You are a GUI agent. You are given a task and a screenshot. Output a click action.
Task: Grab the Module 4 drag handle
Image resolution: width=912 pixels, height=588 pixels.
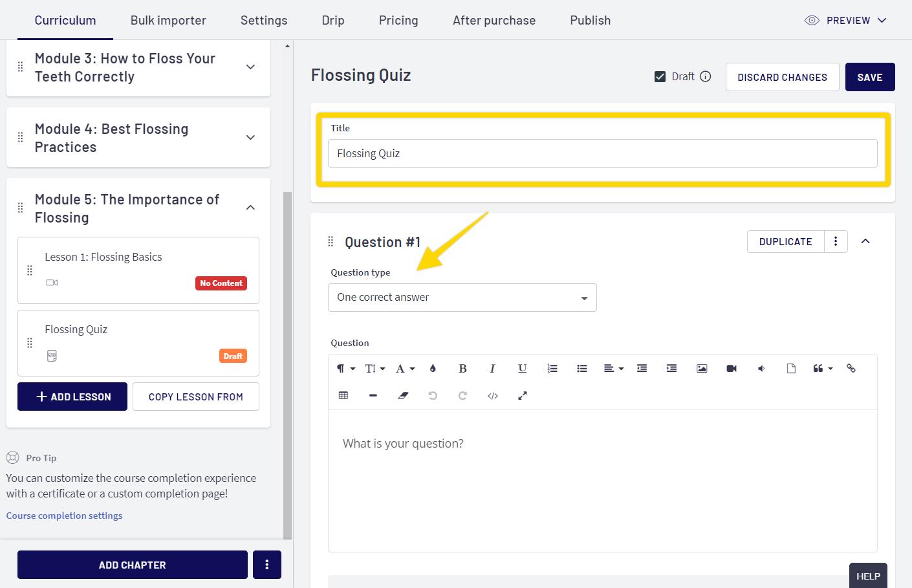click(x=20, y=138)
